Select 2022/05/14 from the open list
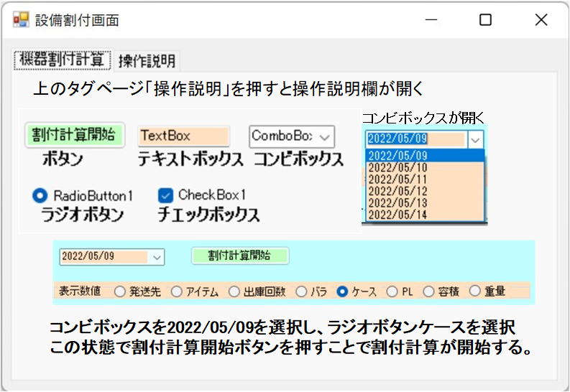570x392 pixels. click(397, 214)
